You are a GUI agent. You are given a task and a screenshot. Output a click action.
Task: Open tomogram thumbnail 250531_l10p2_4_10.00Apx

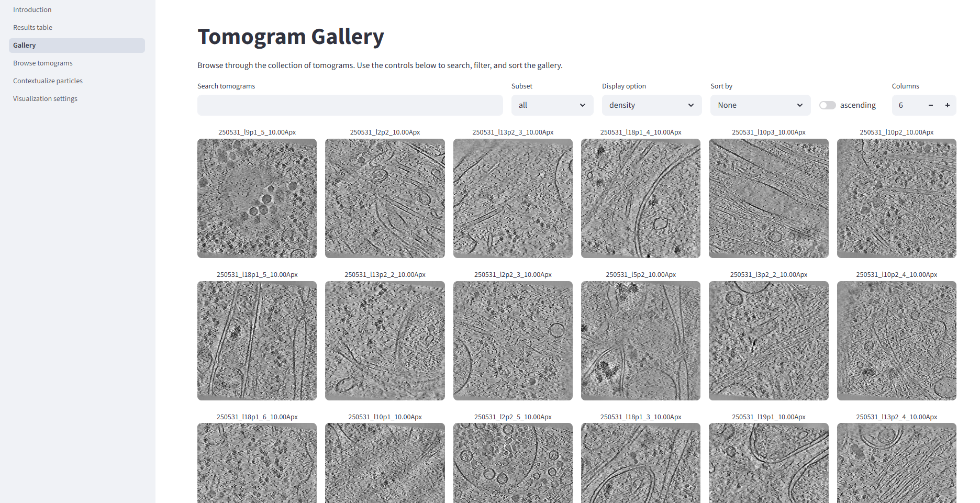point(897,341)
